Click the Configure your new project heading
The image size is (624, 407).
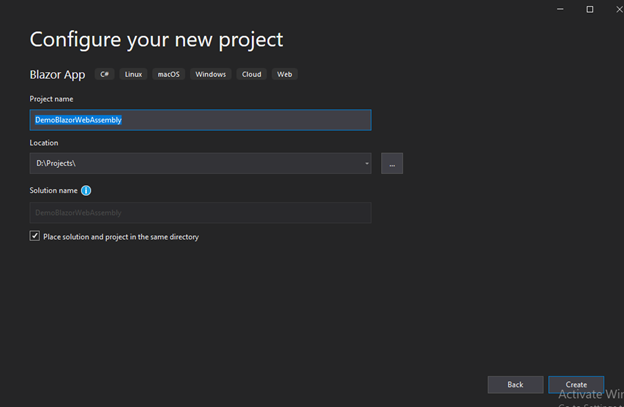click(156, 40)
